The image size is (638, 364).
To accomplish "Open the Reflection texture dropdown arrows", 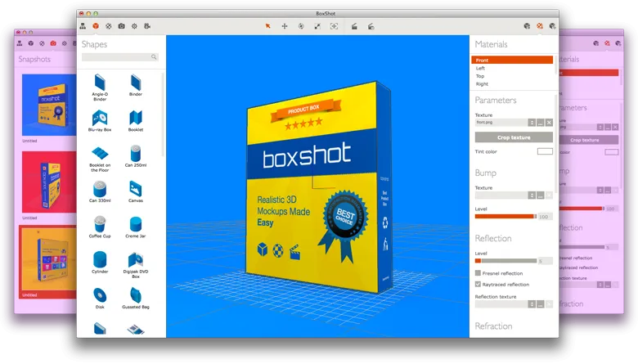I will [532, 303].
